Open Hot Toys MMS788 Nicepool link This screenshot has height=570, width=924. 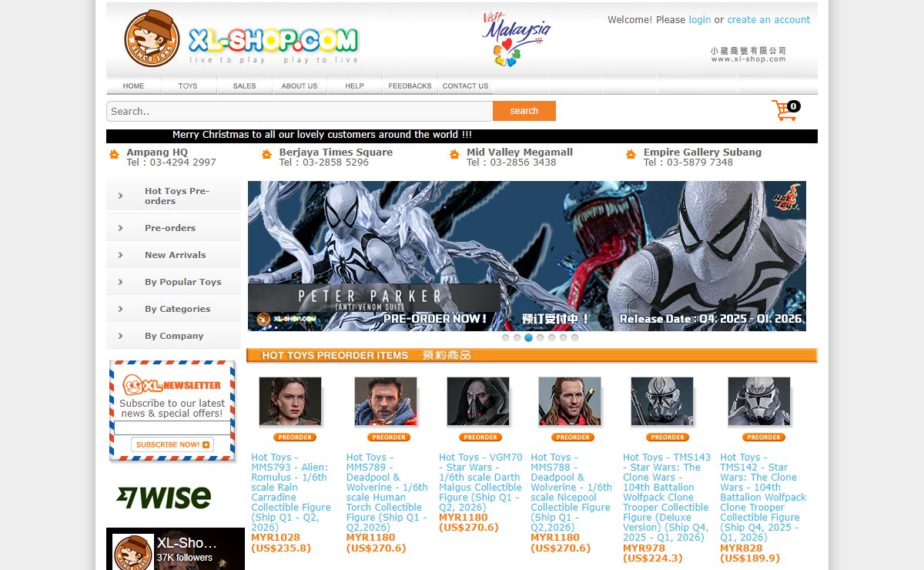(x=571, y=492)
